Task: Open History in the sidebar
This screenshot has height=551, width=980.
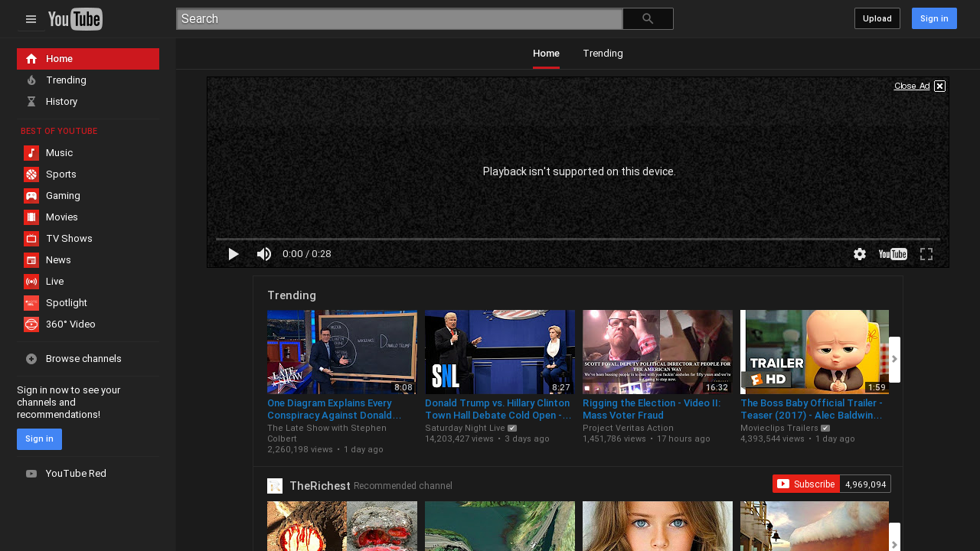Action: pos(88,102)
